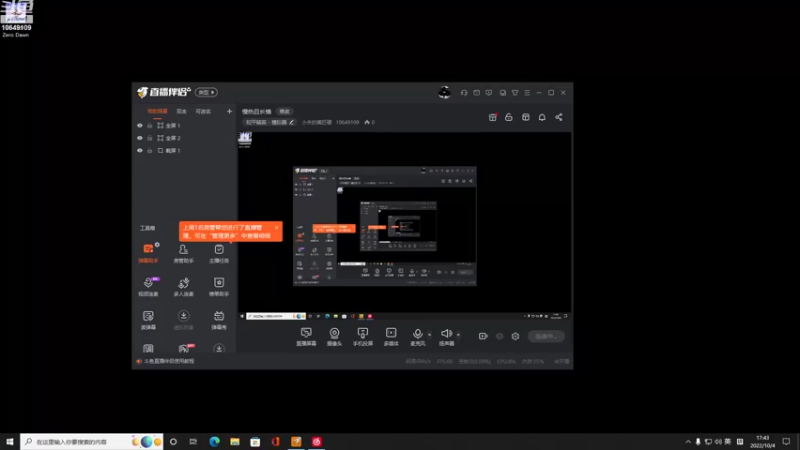Click the record camera icon in bottom bar

(483, 336)
